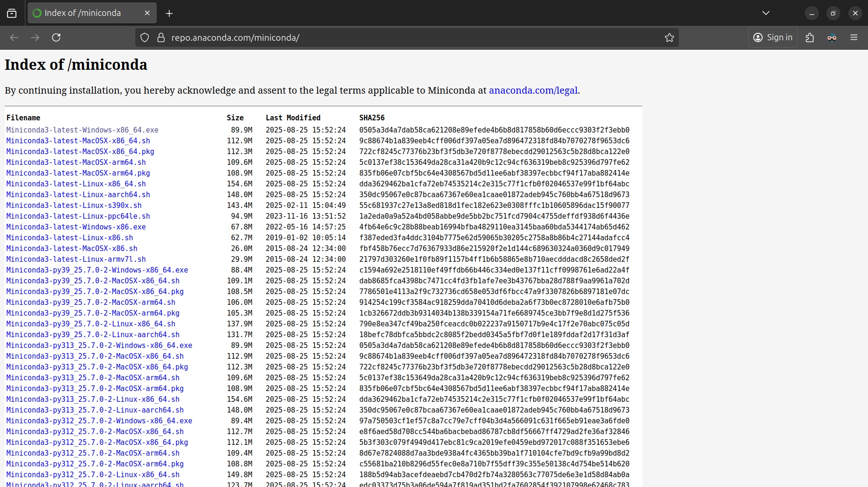
Task: Open the list all tabs dropdown
Action: click(x=766, y=13)
